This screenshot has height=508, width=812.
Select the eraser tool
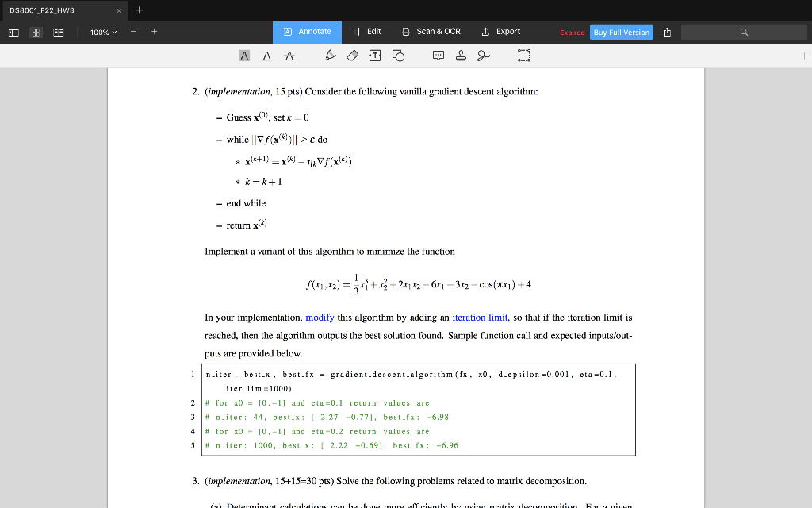click(353, 56)
